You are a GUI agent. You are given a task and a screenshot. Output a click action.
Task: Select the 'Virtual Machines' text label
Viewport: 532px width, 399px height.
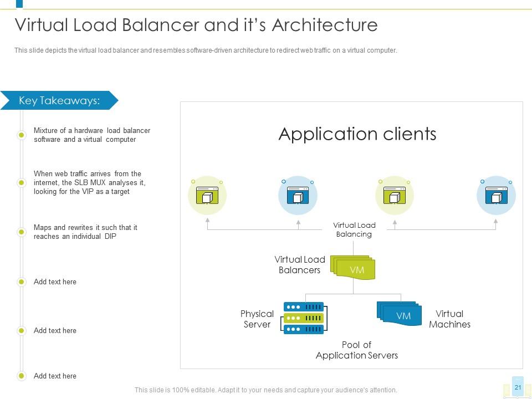coord(449,319)
